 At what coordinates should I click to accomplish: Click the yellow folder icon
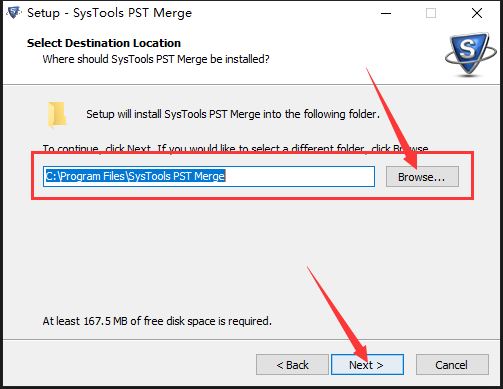(x=57, y=115)
